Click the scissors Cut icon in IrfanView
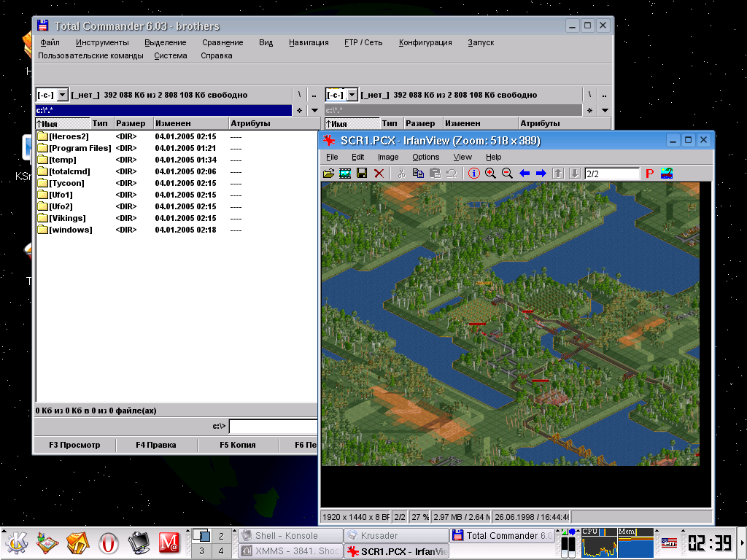Image resolution: width=747 pixels, height=560 pixels. pyautogui.click(x=402, y=174)
